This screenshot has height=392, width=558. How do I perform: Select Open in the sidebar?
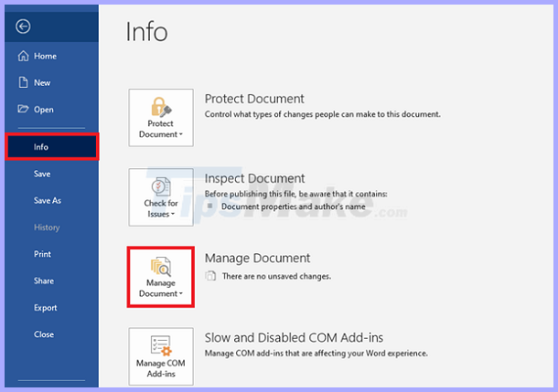(x=51, y=109)
